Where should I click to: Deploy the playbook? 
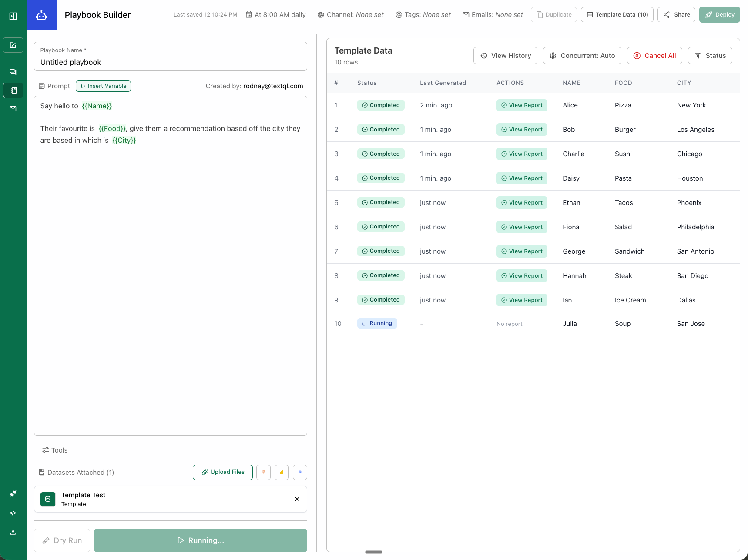tap(719, 14)
